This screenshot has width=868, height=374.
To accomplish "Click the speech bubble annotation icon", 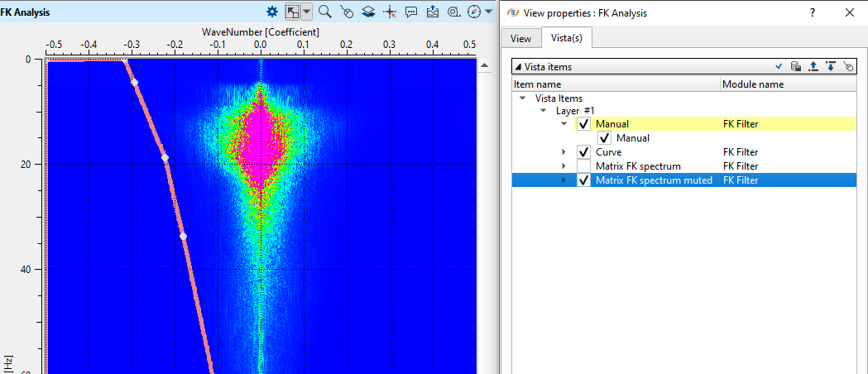I will 411,12.
